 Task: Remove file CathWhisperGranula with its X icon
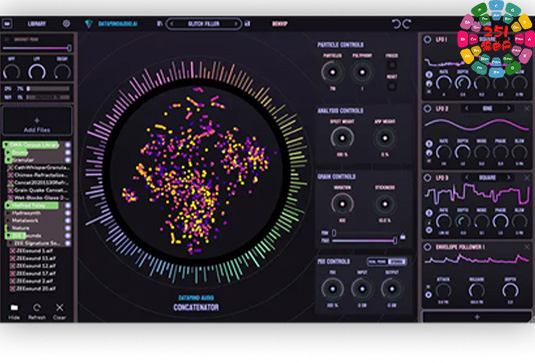pyautogui.click(x=11, y=168)
